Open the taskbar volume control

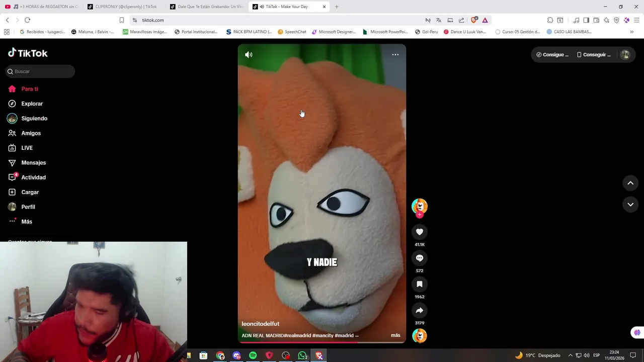(587, 355)
